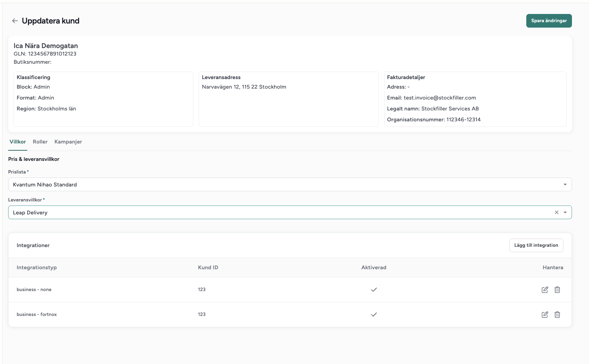Click the Aktiverad checkmark for business - fortnox
This screenshot has height=364, width=589.
[374, 315]
